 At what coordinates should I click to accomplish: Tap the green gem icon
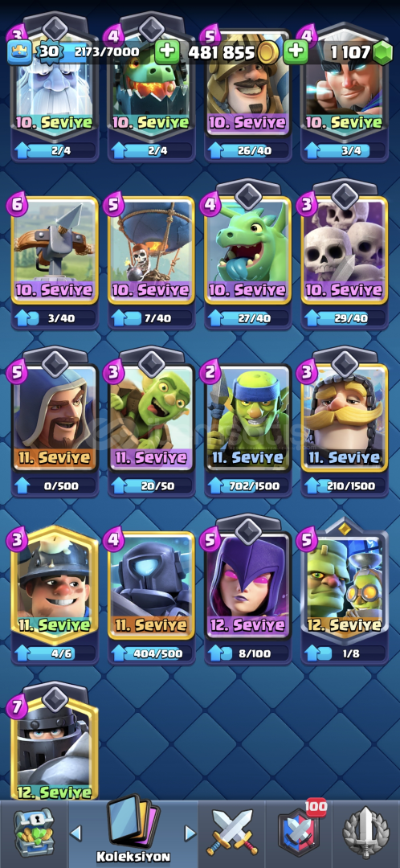click(x=382, y=52)
